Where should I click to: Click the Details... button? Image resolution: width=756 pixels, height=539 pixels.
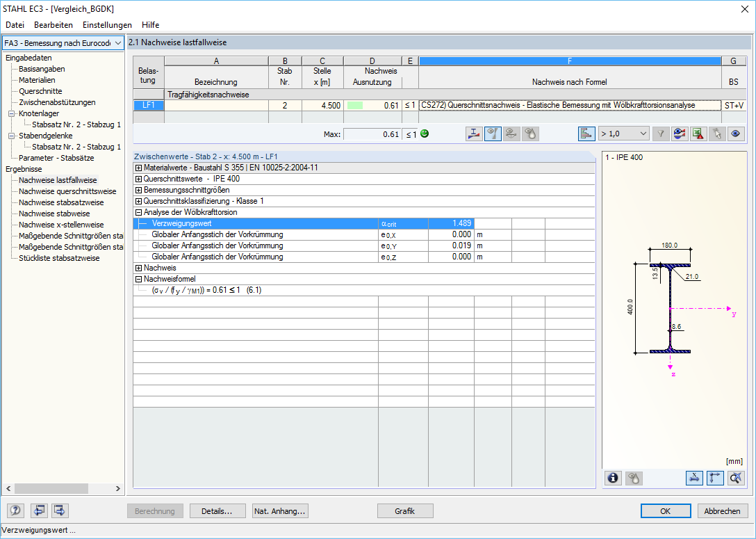click(x=217, y=511)
